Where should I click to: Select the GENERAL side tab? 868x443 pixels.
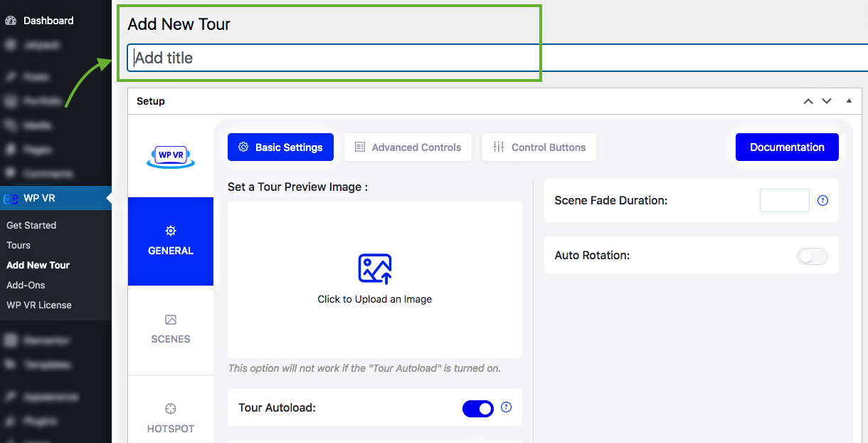point(171,241)
